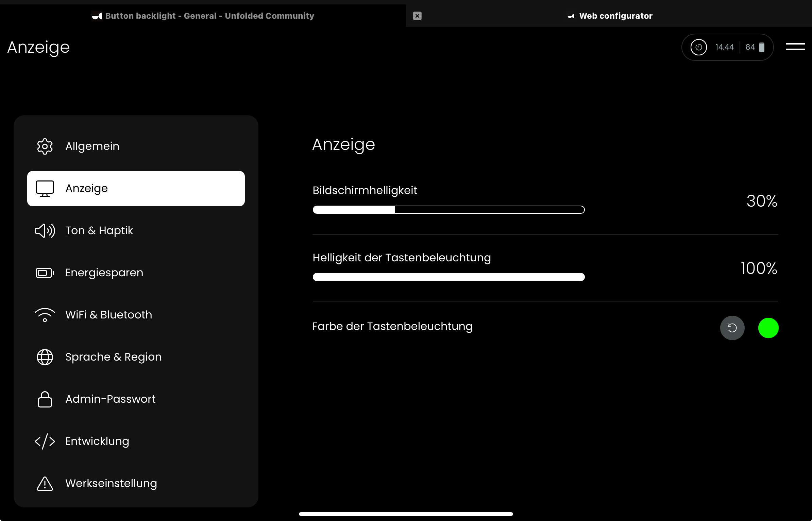Click the gear icon next to Allgemein
812x521 pixels.
point(45,146)
